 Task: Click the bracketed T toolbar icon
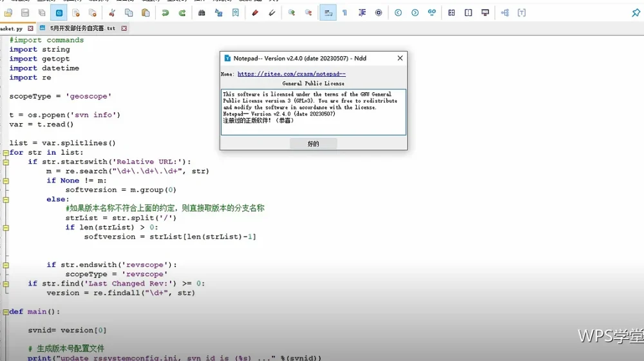[522, 13]
